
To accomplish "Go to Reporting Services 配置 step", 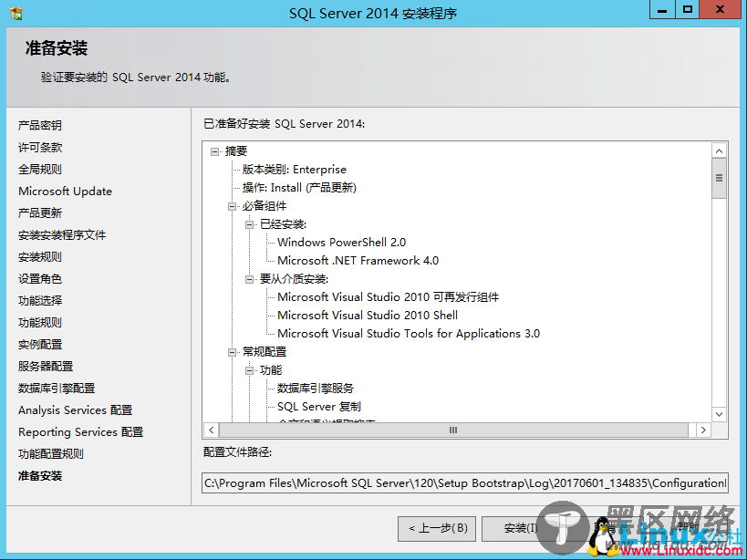I will coord(81,432).
